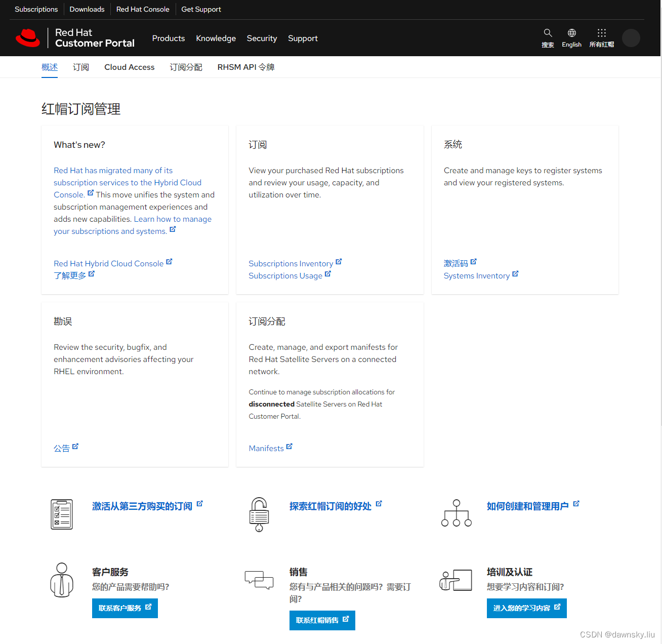Click the padlock icon beside 探索红帽订阅的好处
Screen dimensions: 662x644
259,514
